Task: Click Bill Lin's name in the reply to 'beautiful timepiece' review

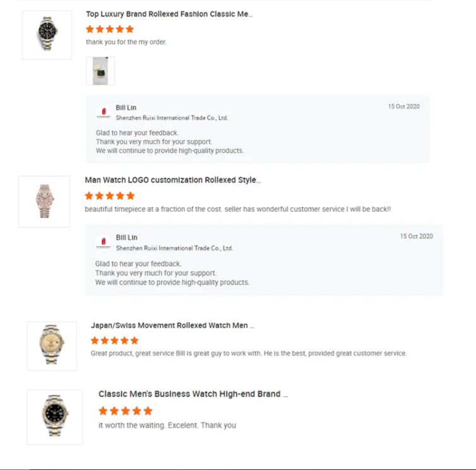Action: pyautogui.click(x=126, y=238)
